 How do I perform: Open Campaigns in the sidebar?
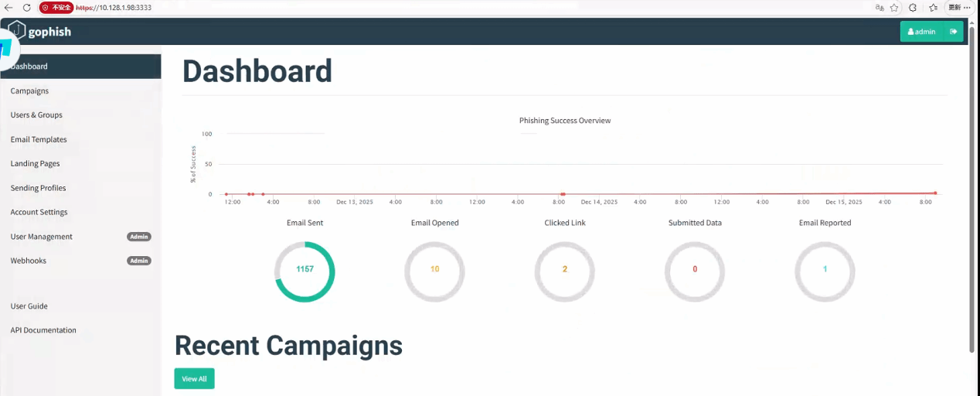point(29,90)
